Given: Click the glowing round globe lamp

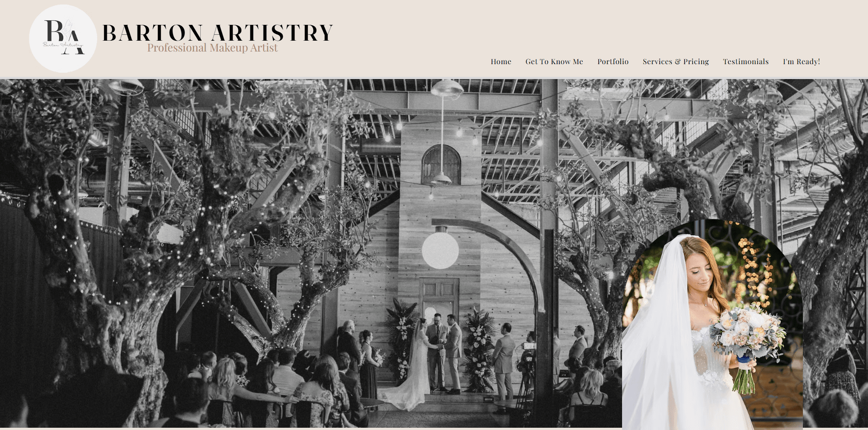Looking at the screenshot, I should (440, 250).
